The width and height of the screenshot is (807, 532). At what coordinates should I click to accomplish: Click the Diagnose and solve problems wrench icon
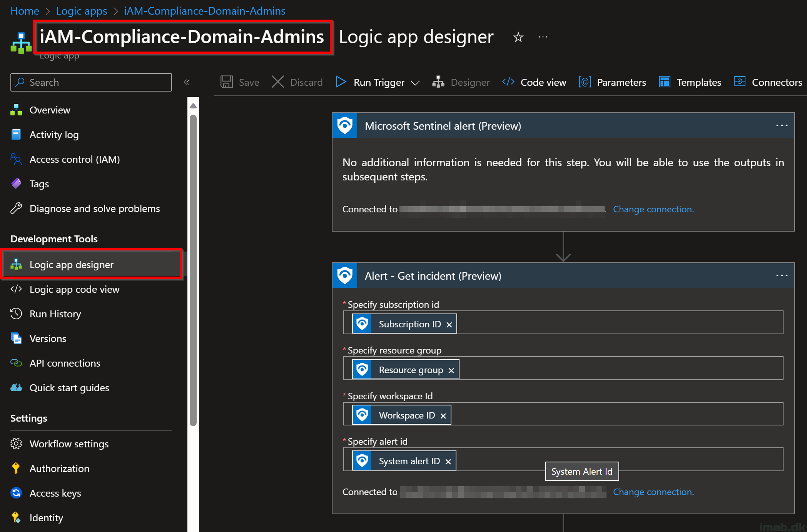(16, 208)
